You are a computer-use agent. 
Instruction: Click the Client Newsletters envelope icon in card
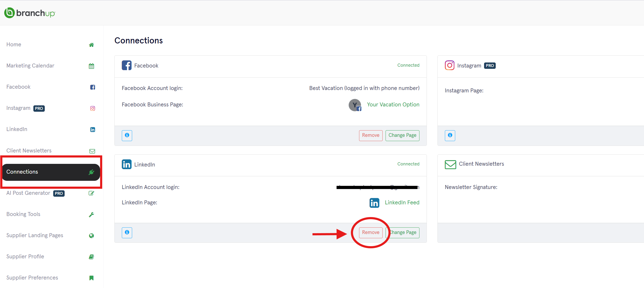tap(450, 164)
